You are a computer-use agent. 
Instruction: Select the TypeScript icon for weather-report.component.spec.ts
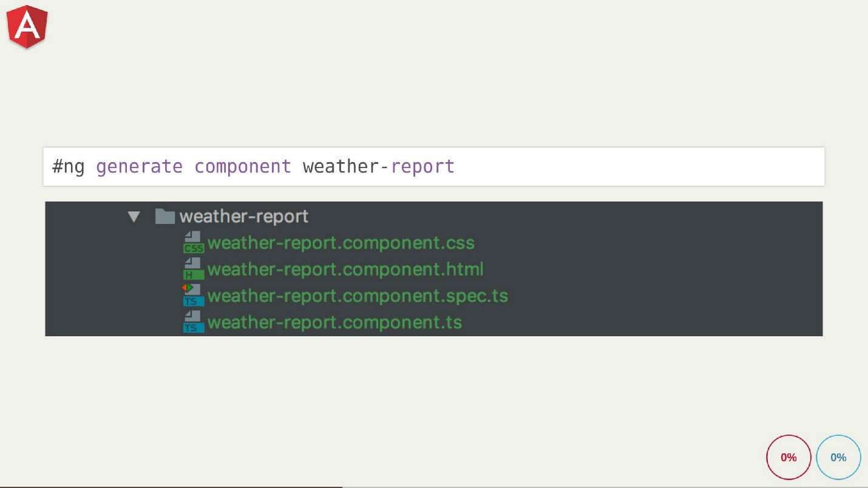192,296
